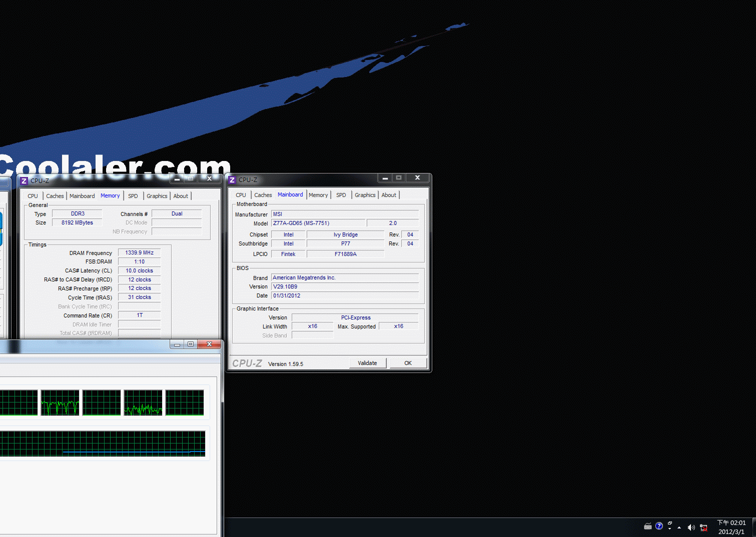
Task: Maximize the bottom-left performance monitor window
Action: click(x=191, y=344)
